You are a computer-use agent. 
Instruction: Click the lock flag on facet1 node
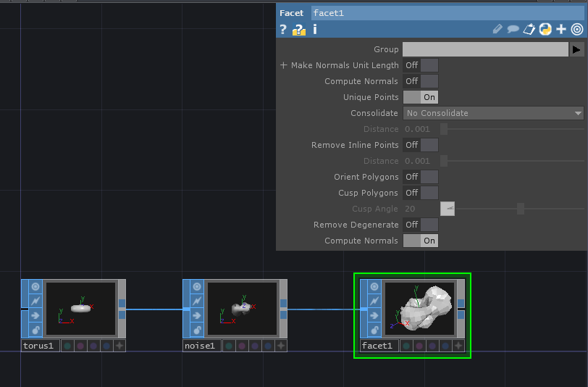point(374,330)
